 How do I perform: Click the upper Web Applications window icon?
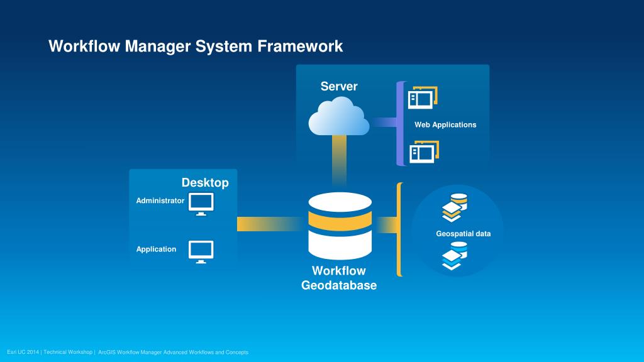point(423,97)
